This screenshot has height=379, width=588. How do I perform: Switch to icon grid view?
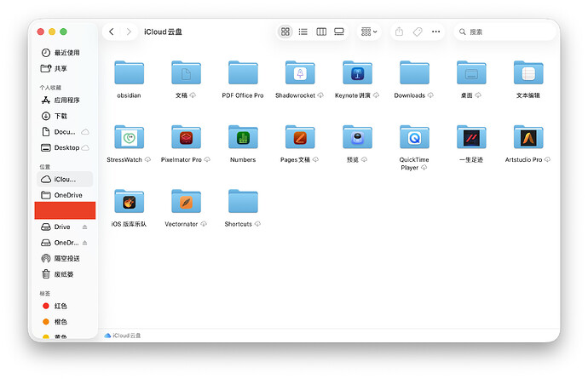click(x=285, y=32)
